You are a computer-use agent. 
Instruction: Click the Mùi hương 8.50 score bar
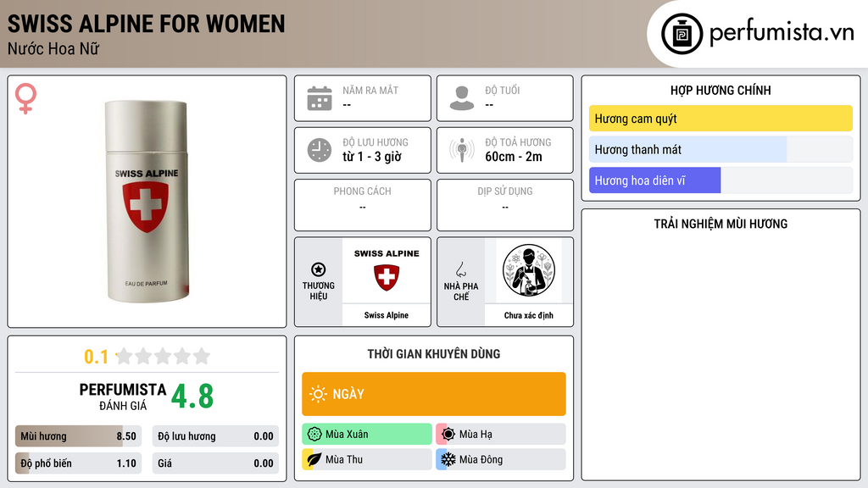78,436
